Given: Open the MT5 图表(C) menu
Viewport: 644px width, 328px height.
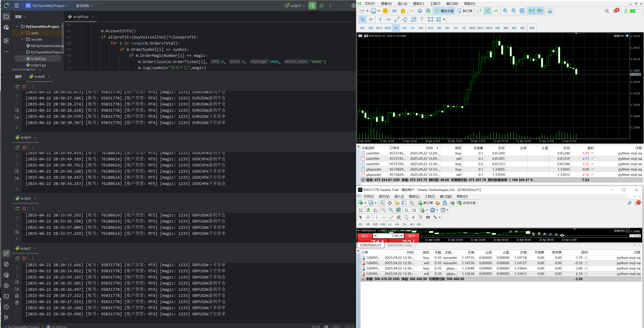Looking at the screenshot, I should tap(418, 4).
